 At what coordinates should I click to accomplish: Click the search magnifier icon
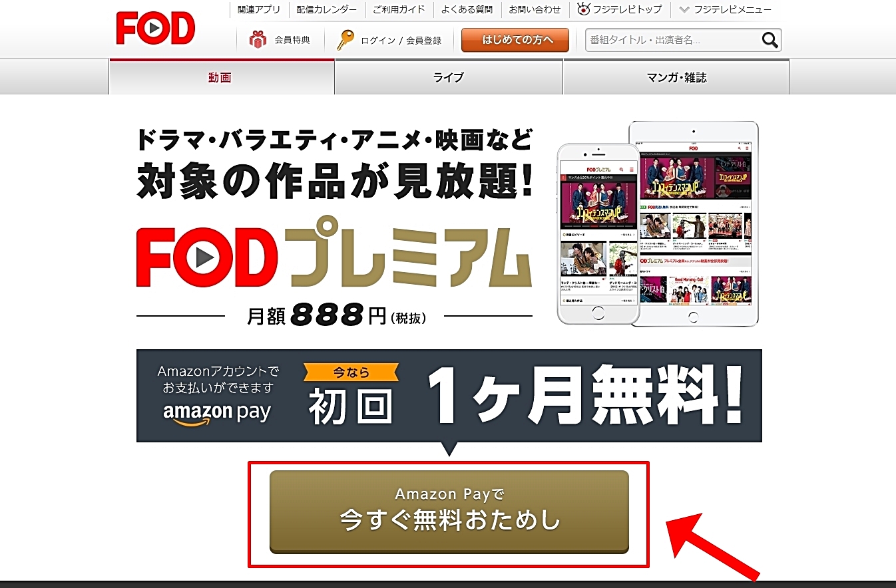click(770, 40)
